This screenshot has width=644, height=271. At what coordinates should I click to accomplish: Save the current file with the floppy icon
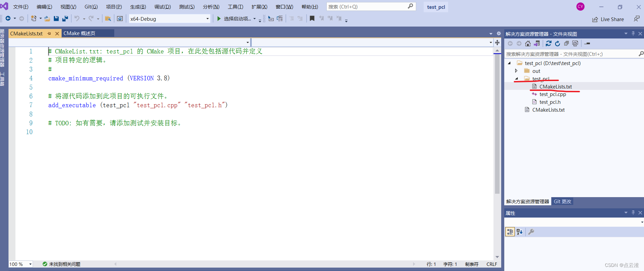(x=56, y=19)
